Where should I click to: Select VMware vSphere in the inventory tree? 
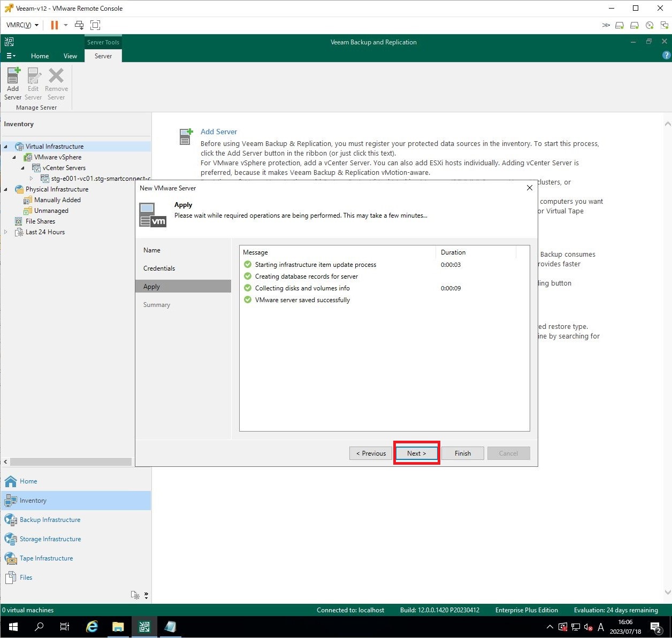tap(58, 157)
